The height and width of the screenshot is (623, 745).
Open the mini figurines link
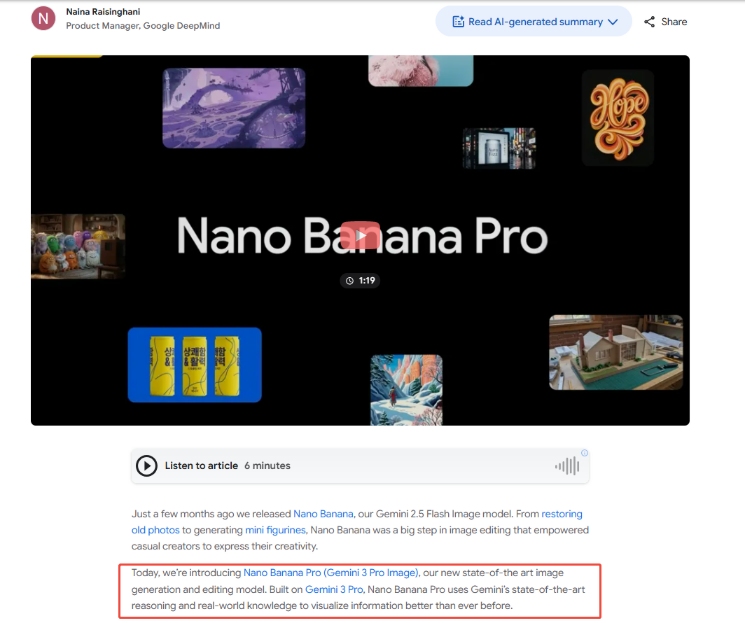(x=276, y=530)
